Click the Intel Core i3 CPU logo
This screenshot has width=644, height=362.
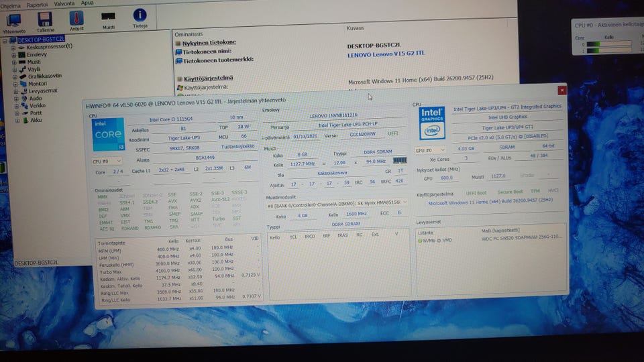[108, 134]
